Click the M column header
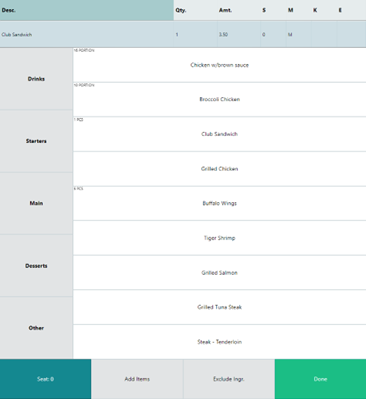The image size is (366, 399). tap(299, 10)
